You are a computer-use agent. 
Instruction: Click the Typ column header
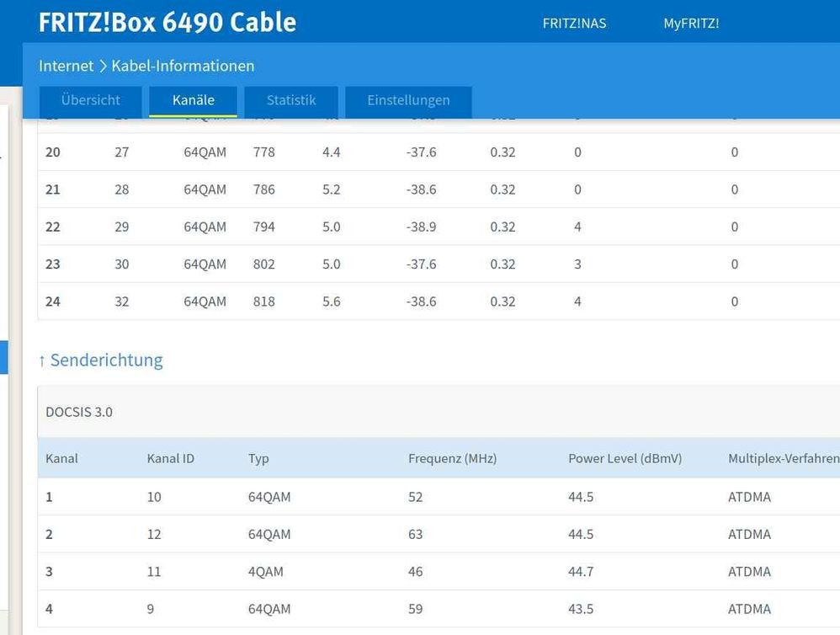258,459
